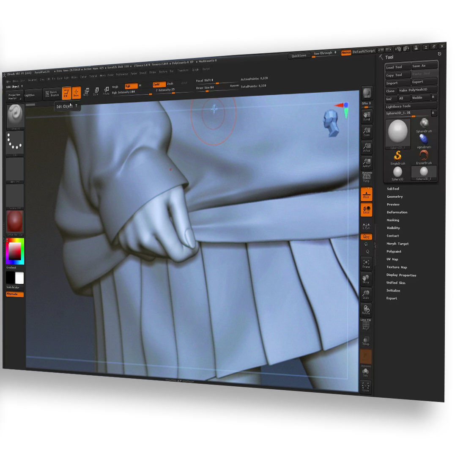Viewport: 463px width, 476px height.
Task: Click the Quick Sketch button
Action: click(x=52, y=94)
